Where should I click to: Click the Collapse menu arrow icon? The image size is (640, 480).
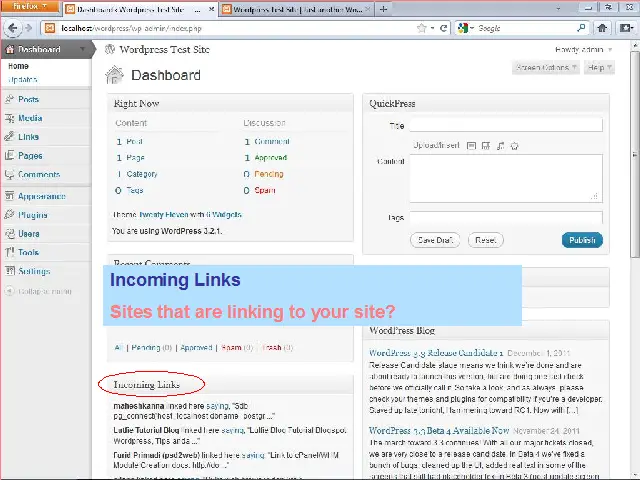(x=9, y=291)
